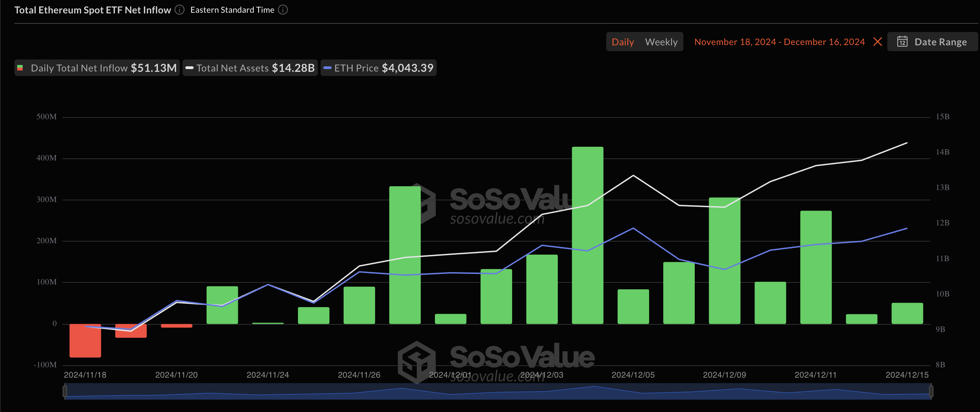Screen dimensions: 980x412
Task: Click the last green bar at 2024/12/15
Action: click(x=907, y=313)
